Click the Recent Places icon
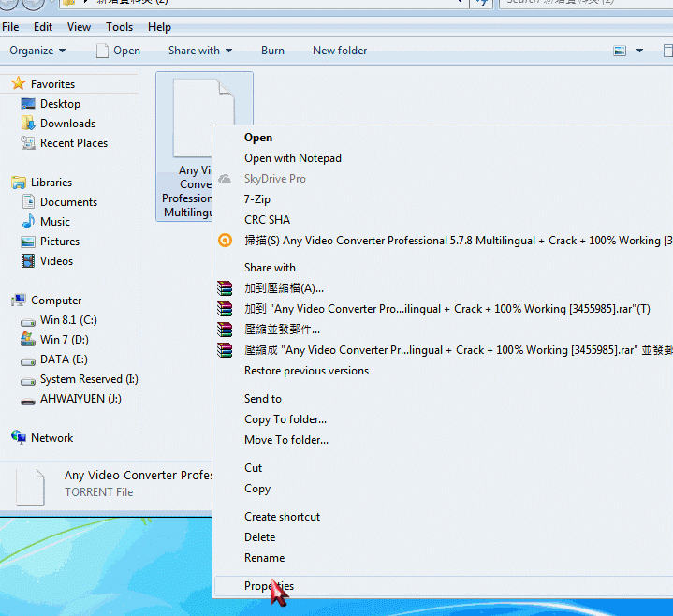The width and height of the screenshot is (673, 616). click(x=28, y=143)
